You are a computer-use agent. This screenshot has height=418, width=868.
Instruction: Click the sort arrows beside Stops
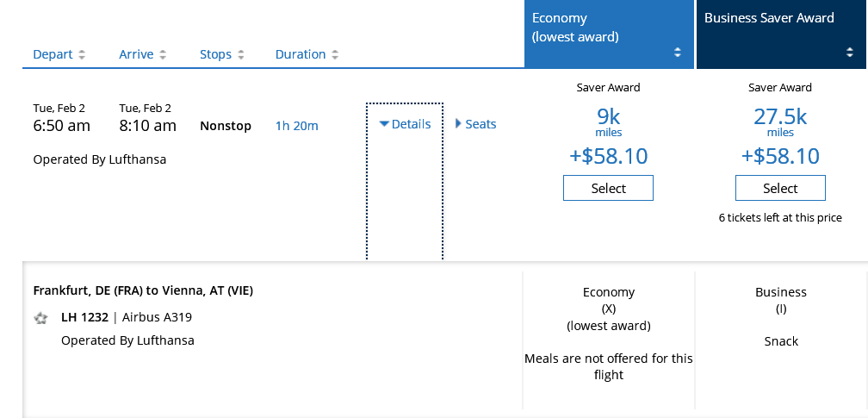(240, 55)
